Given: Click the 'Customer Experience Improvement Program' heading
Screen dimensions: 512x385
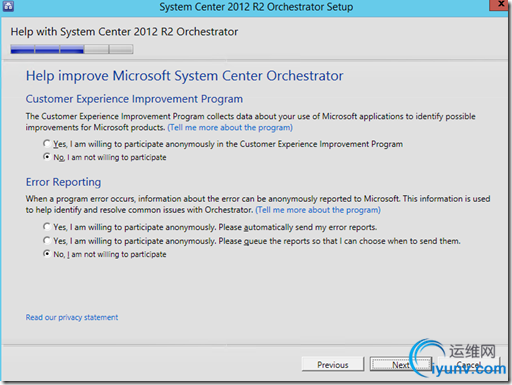Looking at the screenshot, I should pyautogui.click(x=134, y=99).
